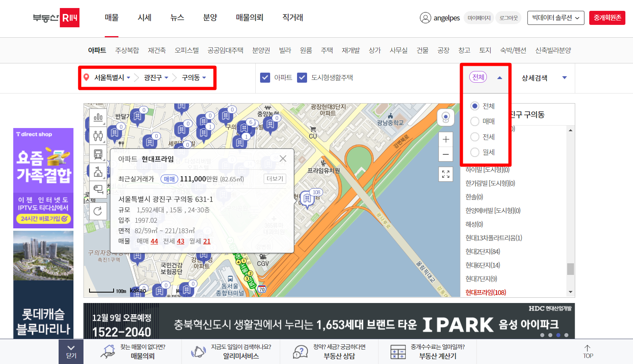Open 알리미서비스 bell icon in bottom bar
The height and width of the screenshot is (364, 633).
click(198, 352)
